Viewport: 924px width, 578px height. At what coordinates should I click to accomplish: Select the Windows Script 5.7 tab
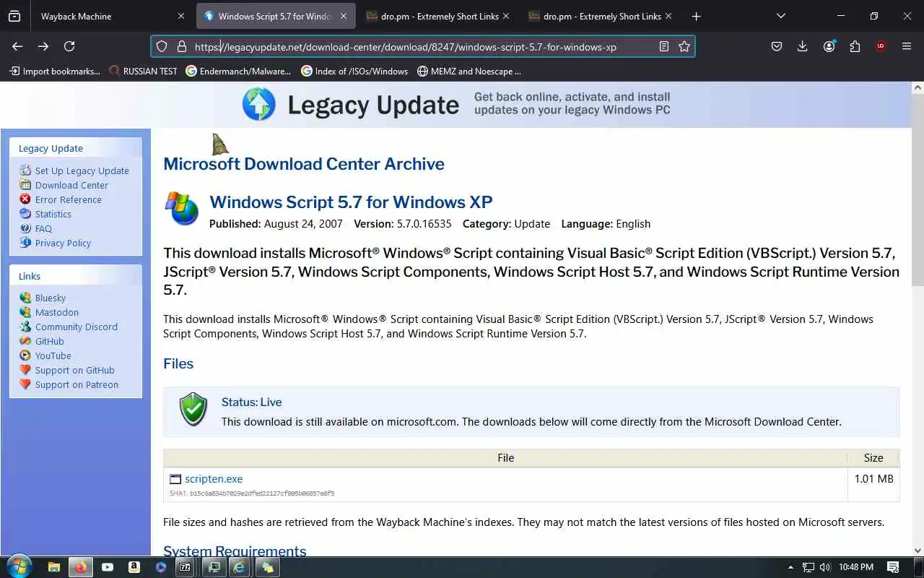tap(274, 16)
